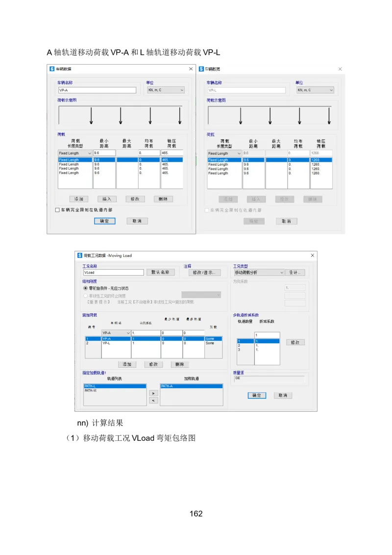Screen dimensions: 392x555
Task: Confirm the Moving Load dialog with 确定
Action: click(x=256, y=395)
